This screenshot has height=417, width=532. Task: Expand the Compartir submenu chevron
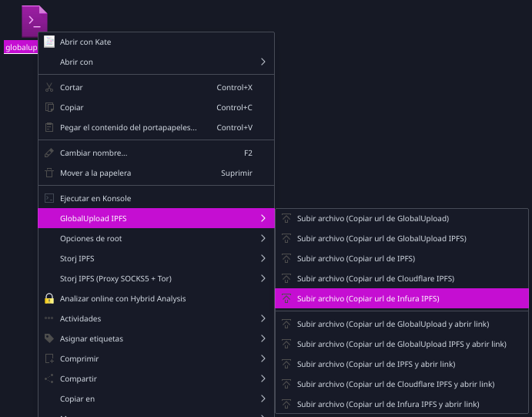[263, 378]
